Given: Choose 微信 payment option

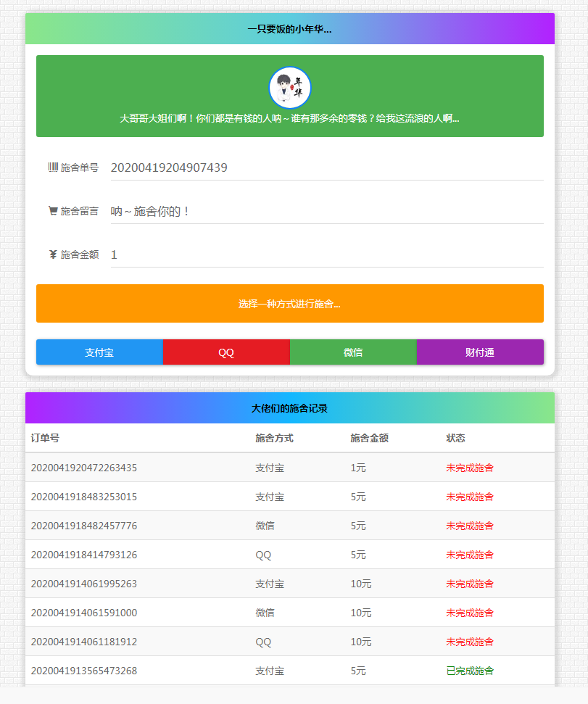Looking at the screenshot, I should point(353,352).
